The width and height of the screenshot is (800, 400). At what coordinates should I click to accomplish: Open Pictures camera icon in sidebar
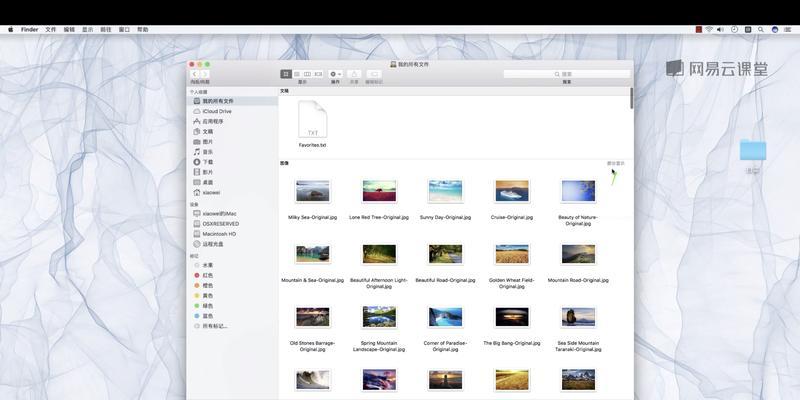pyautogui.click(x=197, y=142)
